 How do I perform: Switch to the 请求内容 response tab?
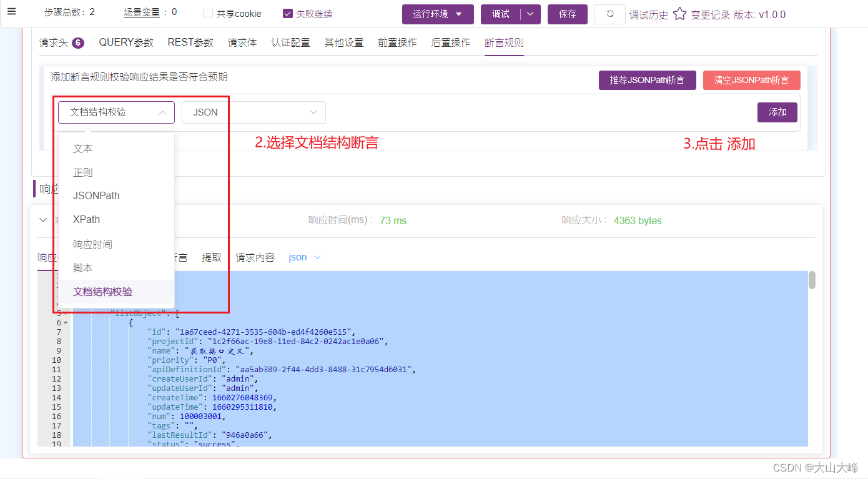coord(255,257)
